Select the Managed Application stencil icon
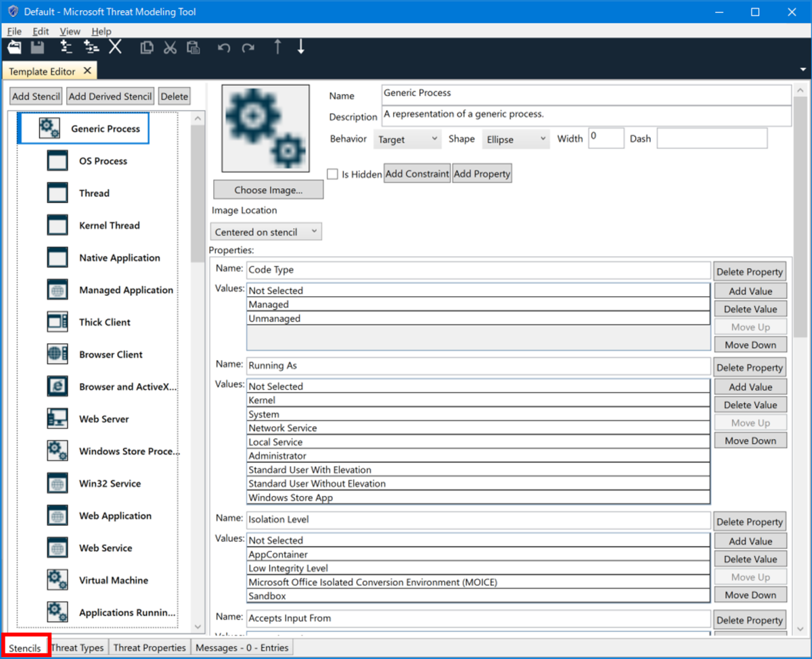812x659 pixels. pyautogui.click(x=58, y=290)
